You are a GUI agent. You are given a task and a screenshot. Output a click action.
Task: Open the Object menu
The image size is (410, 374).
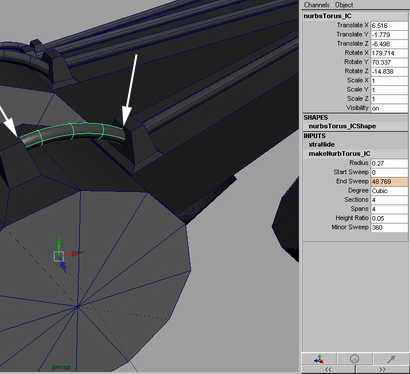point(344,5)
